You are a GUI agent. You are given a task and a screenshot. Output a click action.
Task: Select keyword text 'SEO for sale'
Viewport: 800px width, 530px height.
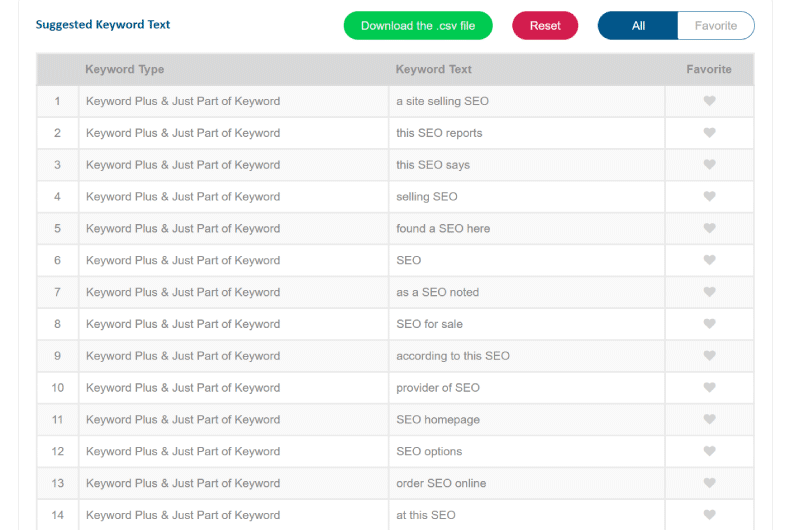click(430, 323)
